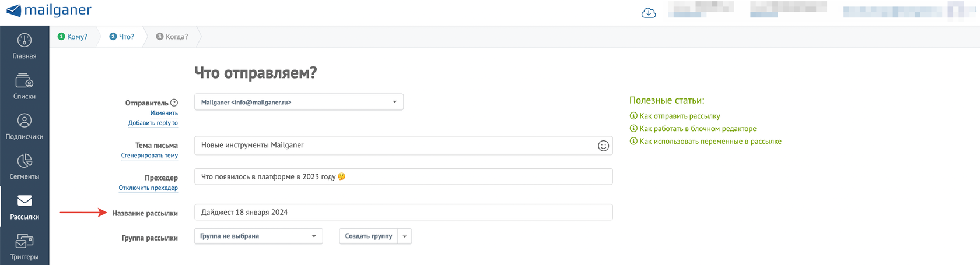Expand the arrow next to Создать группу
The image size is (980, 265).
coord(405,236)
